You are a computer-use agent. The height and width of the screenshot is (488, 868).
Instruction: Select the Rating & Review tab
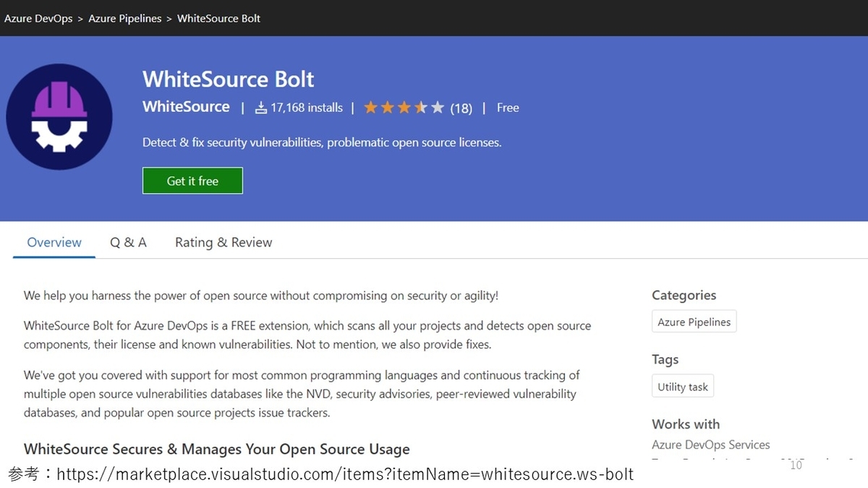(224, 242)
